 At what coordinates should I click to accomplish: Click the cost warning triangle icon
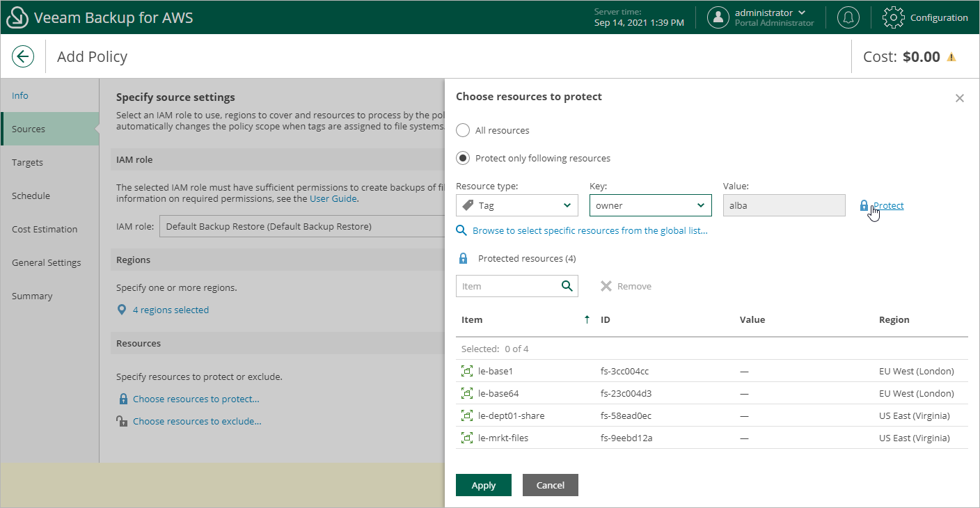951,57
